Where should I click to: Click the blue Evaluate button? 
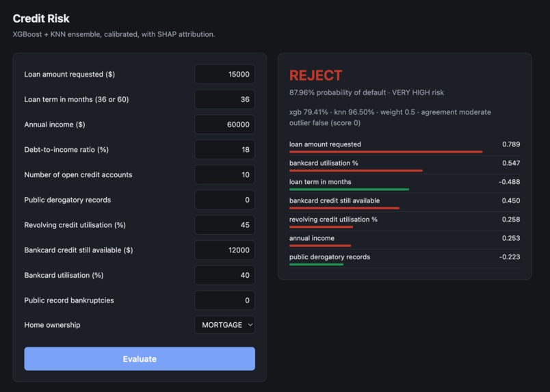point(140,358)
